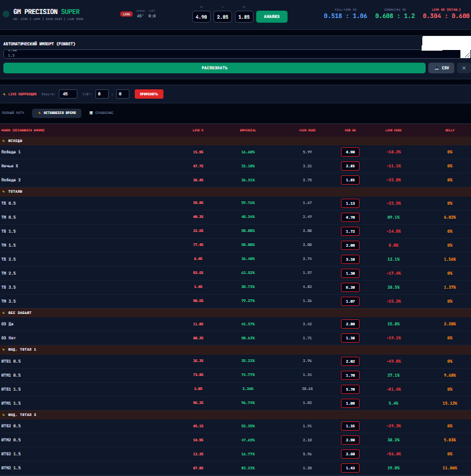Click the green xG value 0.608 : 1.2
This screenshot has width=471, height=476.
pos(395,16)
